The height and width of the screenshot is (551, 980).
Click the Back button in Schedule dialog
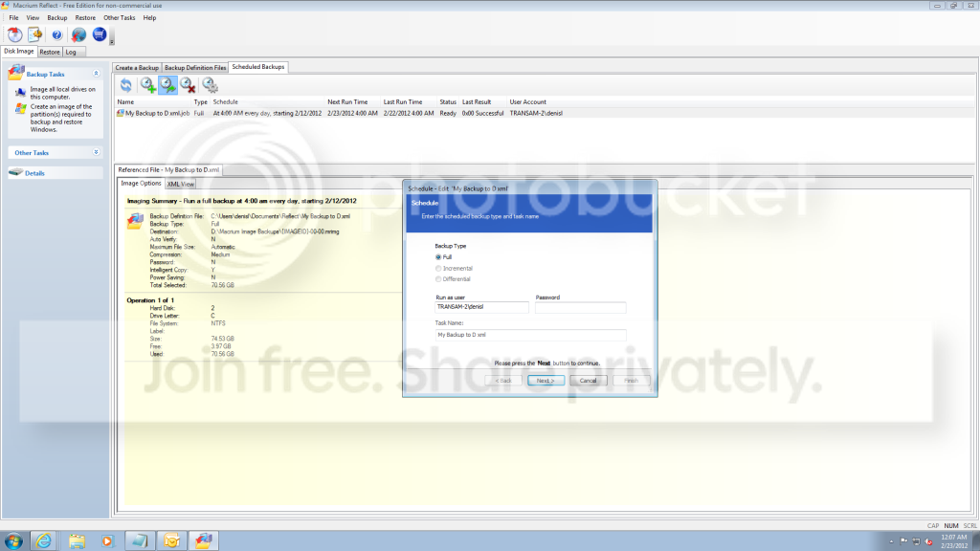tap(503, 380)
